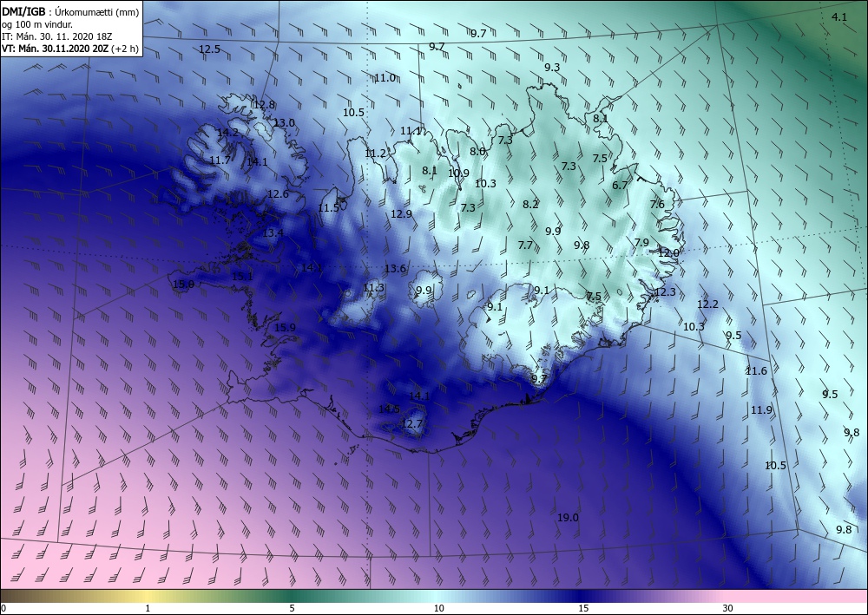Viewport: 868px width, 615px height.
Task: Click the legend label '0'
Action: click(x=3, y=609)
